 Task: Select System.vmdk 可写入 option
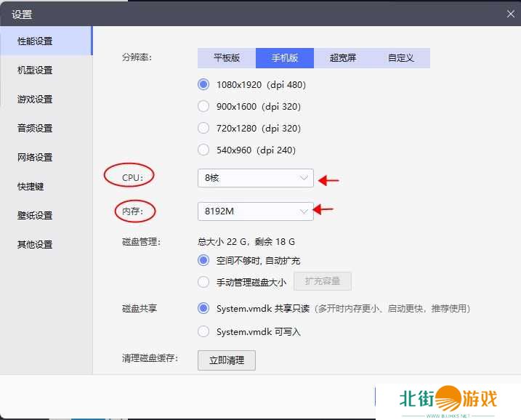[204, 331]
